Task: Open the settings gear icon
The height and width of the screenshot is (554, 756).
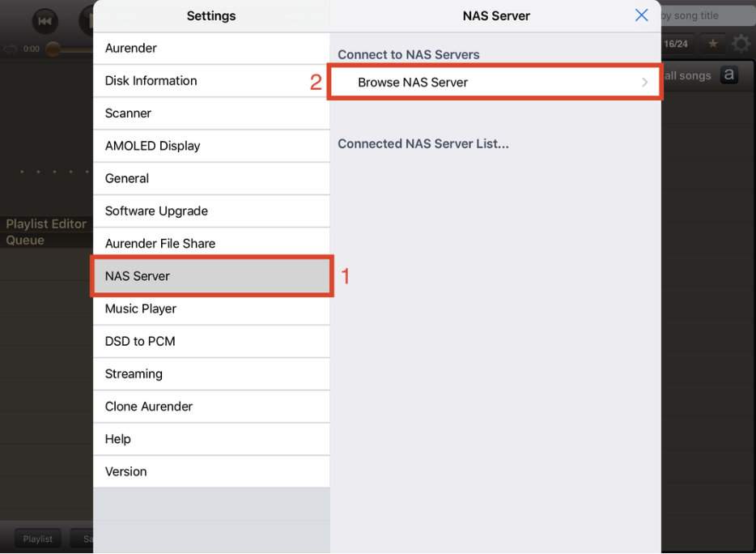Action: click(741, 44)
